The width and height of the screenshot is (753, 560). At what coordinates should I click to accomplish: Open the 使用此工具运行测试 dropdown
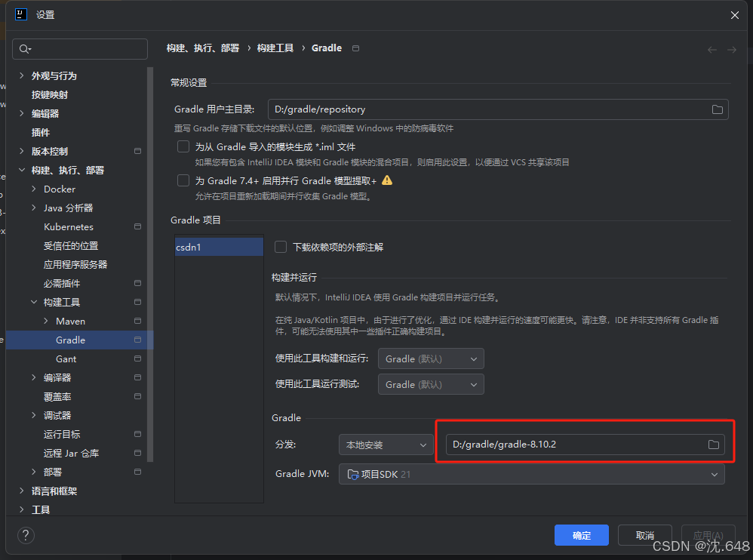[431, 384]
